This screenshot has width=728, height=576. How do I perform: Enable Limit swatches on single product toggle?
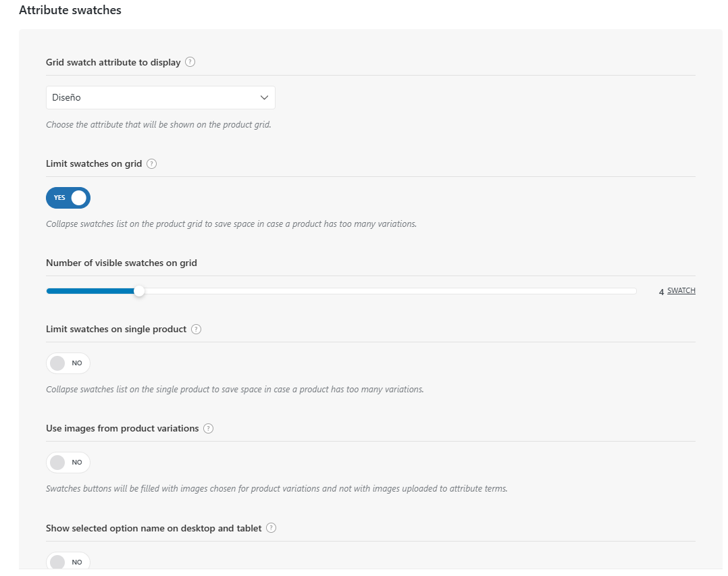[68, 363]
